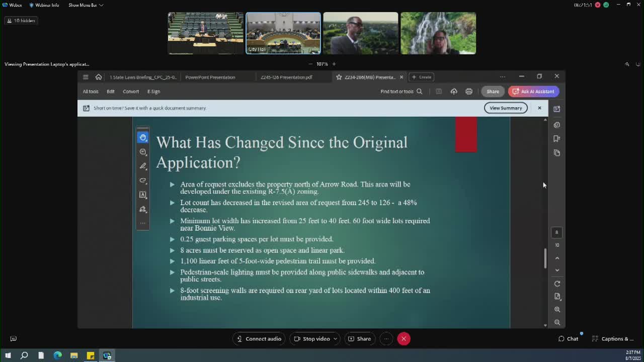The height and width of the screenshot is (362, 644).
Task: Open Windows taskbar search
Action: [24, 355]
